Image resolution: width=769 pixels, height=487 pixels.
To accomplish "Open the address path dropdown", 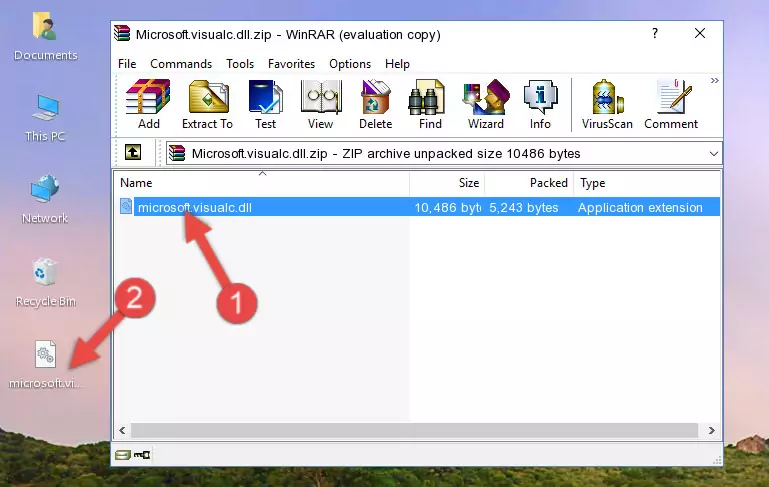I will [714, 154].
